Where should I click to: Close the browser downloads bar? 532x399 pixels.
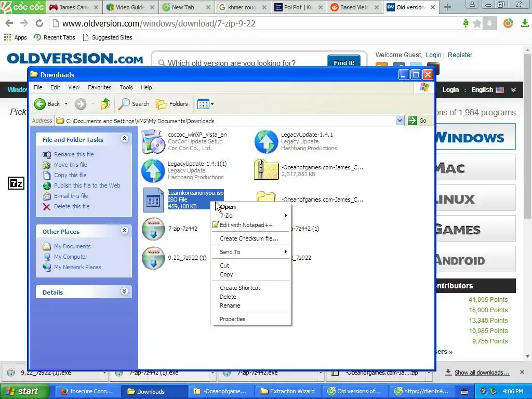522,372
